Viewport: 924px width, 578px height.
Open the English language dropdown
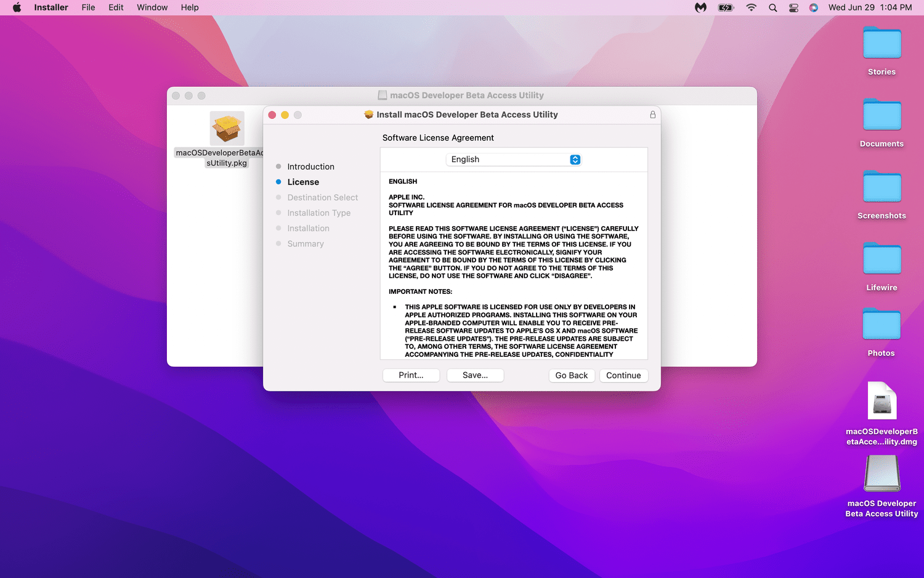(x=513, y=160)
